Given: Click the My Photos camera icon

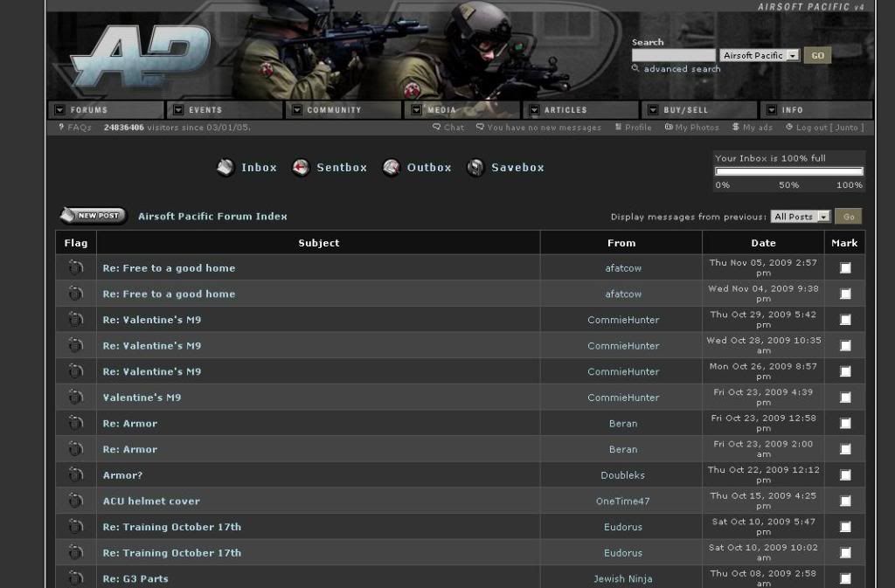Looking at the screenshot, I should [669, 128].
